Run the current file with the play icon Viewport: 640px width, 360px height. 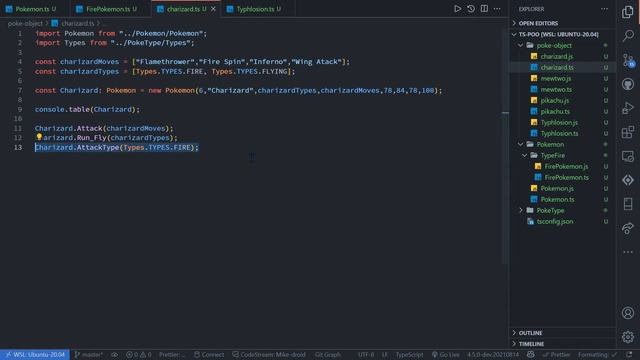coord(458,9)
